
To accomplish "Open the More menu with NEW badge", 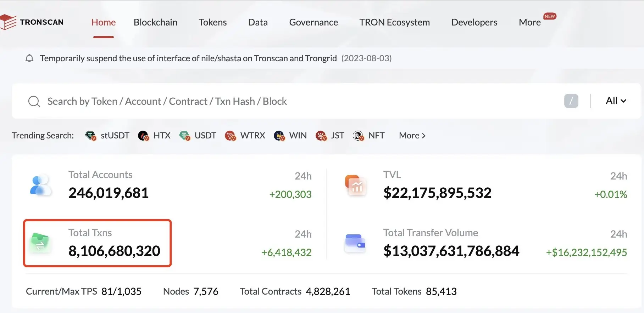I will click(x=530, y=22).
